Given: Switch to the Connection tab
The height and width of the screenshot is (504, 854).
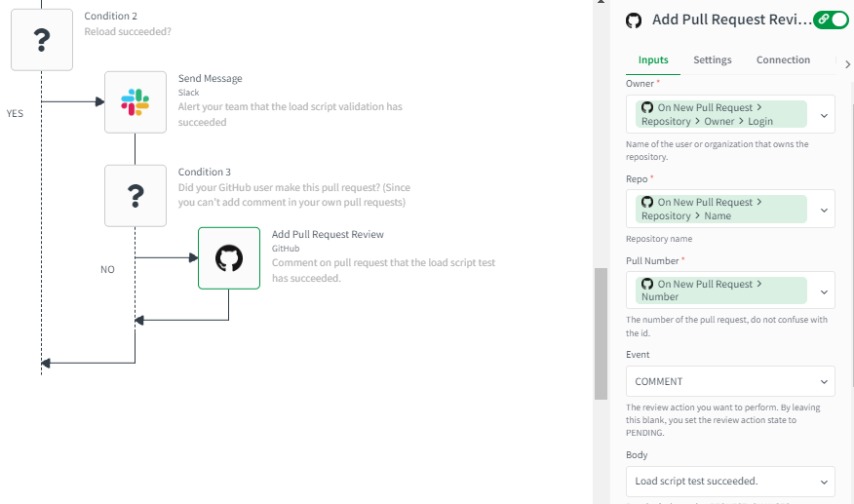Looking at the screenshot, I should pos(783,60).
